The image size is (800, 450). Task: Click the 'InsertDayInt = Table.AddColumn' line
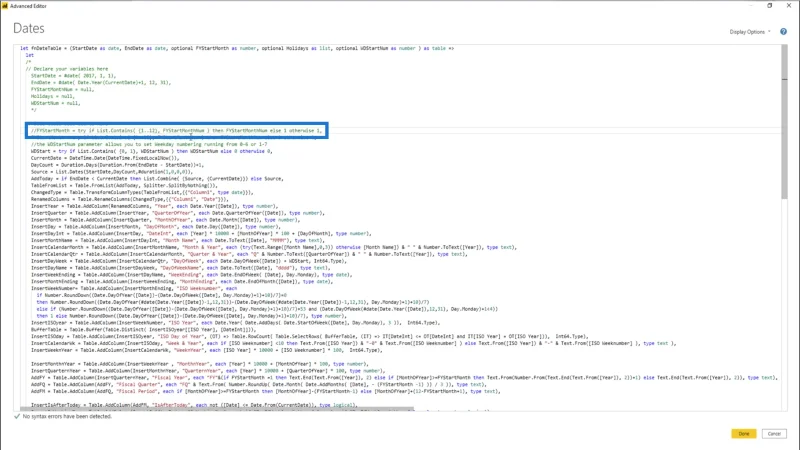point(201,234)
